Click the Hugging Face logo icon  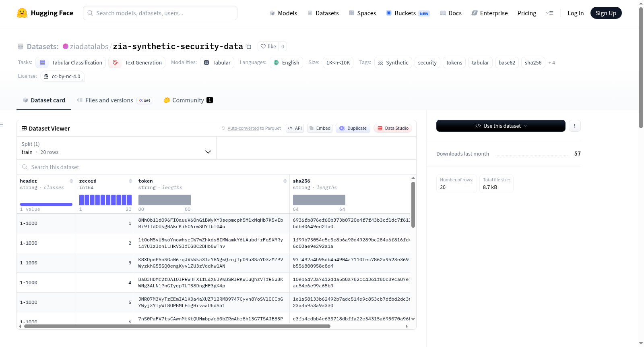point(22,13)
